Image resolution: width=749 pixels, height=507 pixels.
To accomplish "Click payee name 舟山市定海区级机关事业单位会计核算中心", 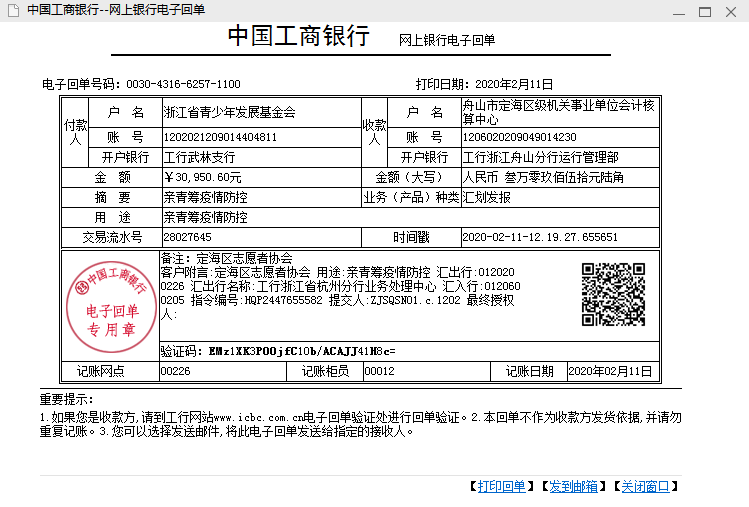I will [558, 112].
